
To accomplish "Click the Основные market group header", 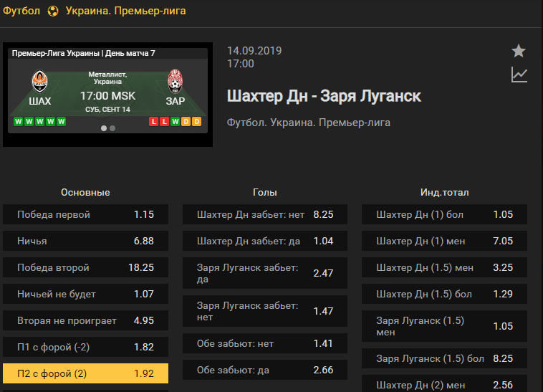I will tap(85, 193).
